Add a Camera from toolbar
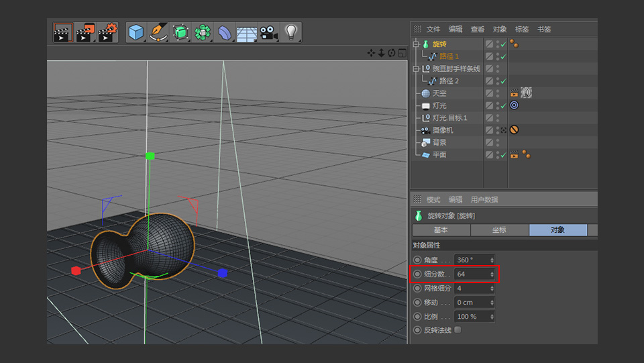Screen dimensions: 644x363 (268, 33)
